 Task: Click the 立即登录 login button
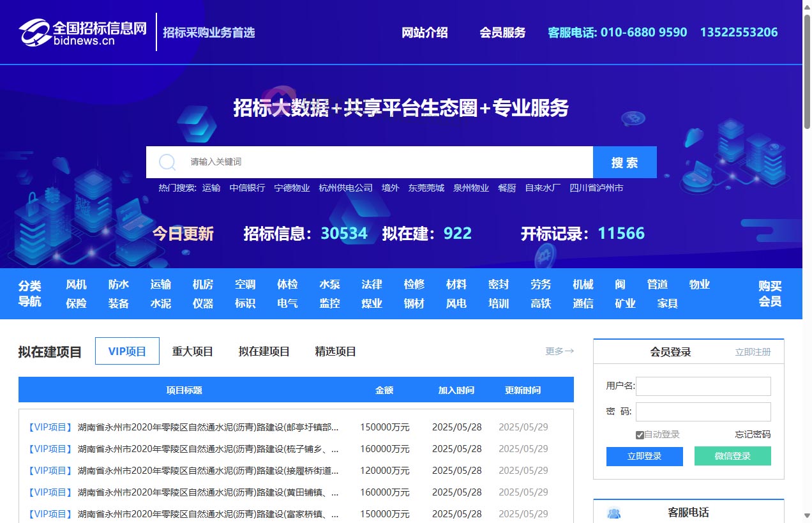(x=644, y=456)
